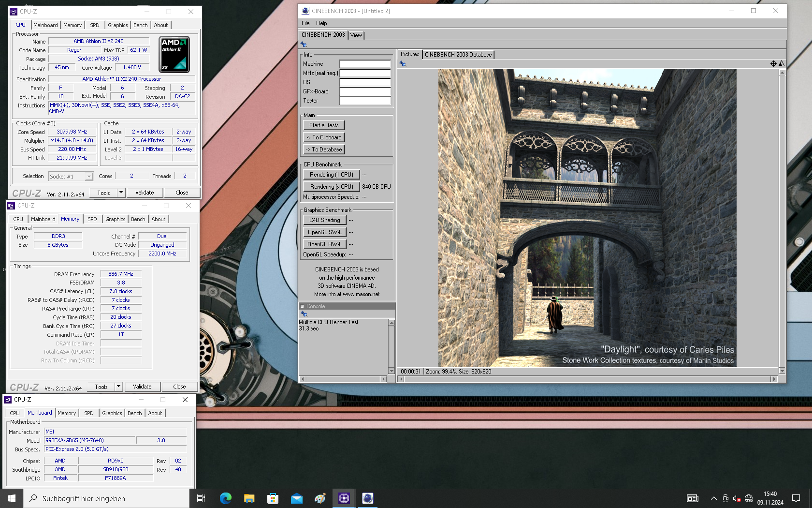Click the GFX-Board input field
The width and height of the screenshot is (812, 508).
pos(365,91)
